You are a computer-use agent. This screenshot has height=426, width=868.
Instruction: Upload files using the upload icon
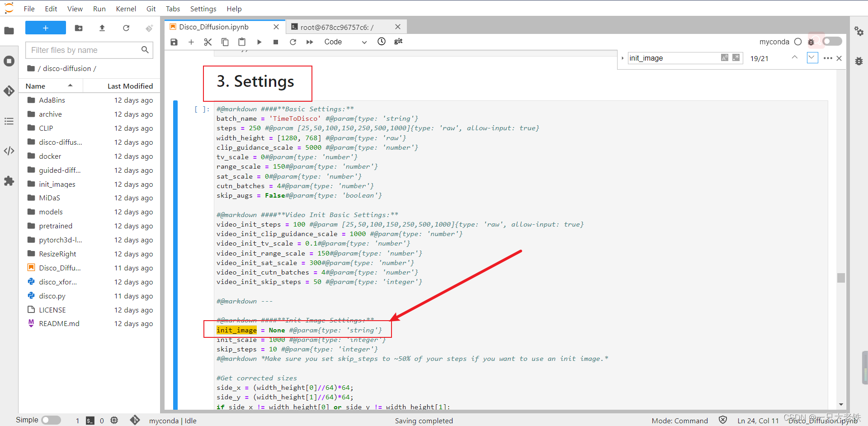102,28
